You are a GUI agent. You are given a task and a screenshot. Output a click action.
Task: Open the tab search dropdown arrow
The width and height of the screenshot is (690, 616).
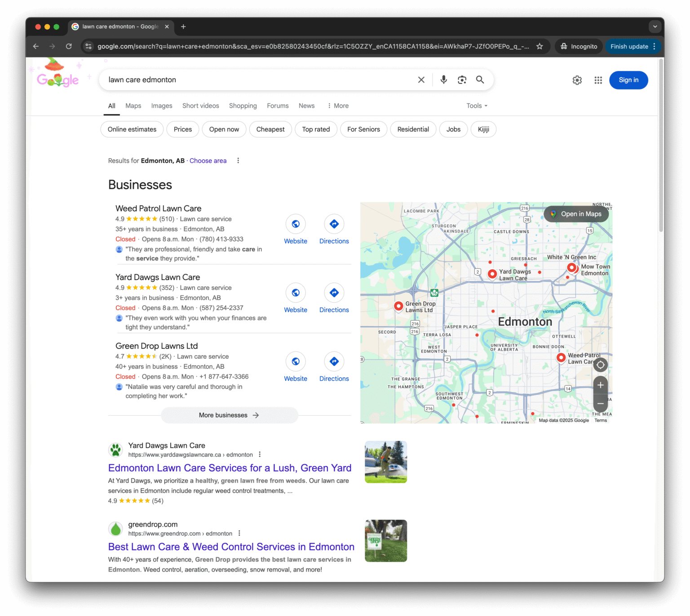point(655,26)
